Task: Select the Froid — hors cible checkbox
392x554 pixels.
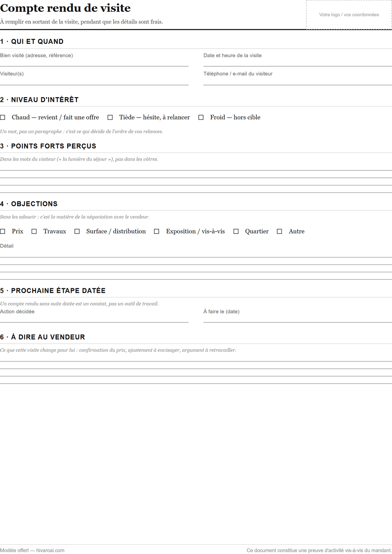Action: pyautogui.click(x=201, y=118)
